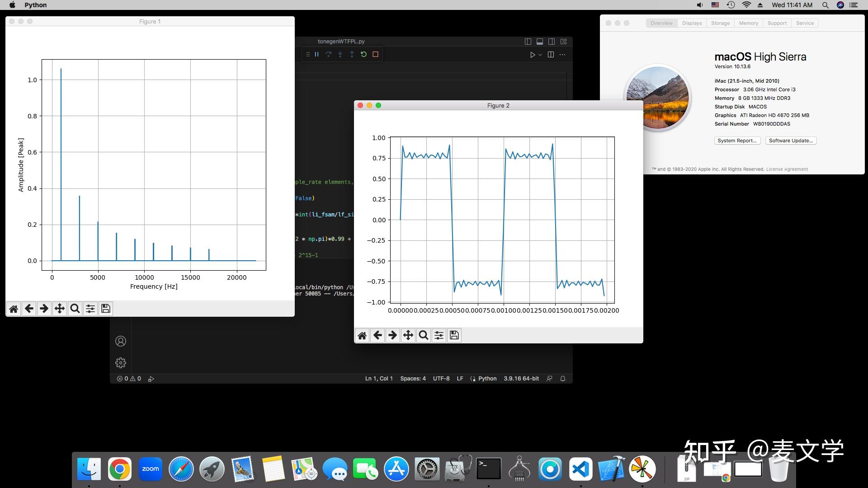
Task: Open Python 3.9.16 interpreter selector in status bar
Action: click(521, 379)
